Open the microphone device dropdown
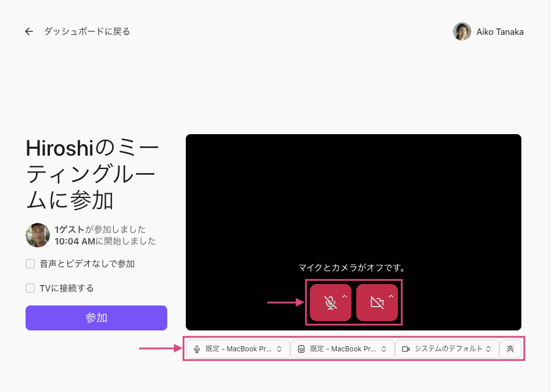The width and height of the screenshot is (551, 392). 238,349
